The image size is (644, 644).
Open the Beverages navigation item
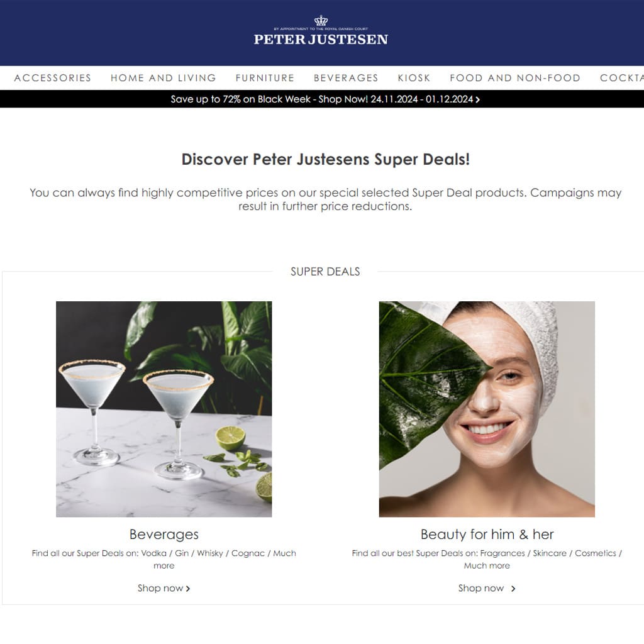tap(346, 78)
